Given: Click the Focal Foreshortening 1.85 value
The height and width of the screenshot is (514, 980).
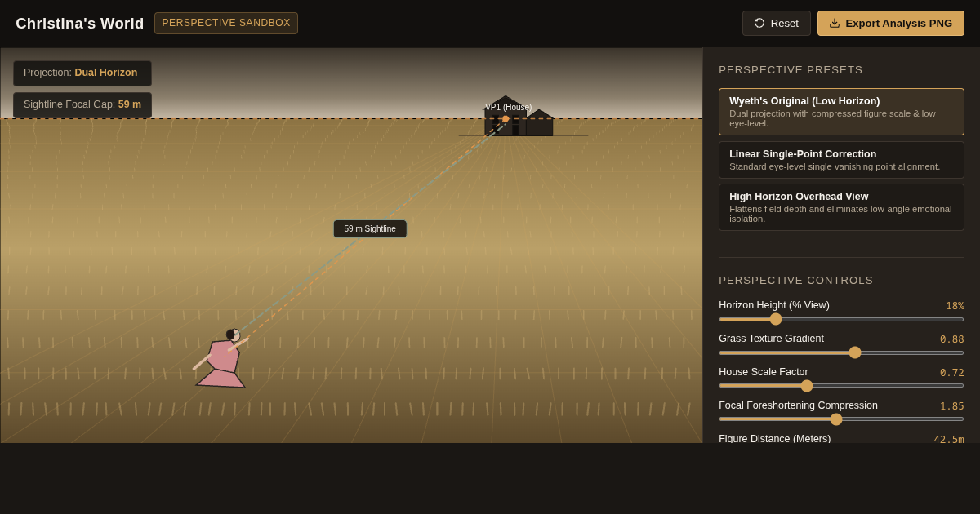Looking at the screenshot, I should pos(951,406).
